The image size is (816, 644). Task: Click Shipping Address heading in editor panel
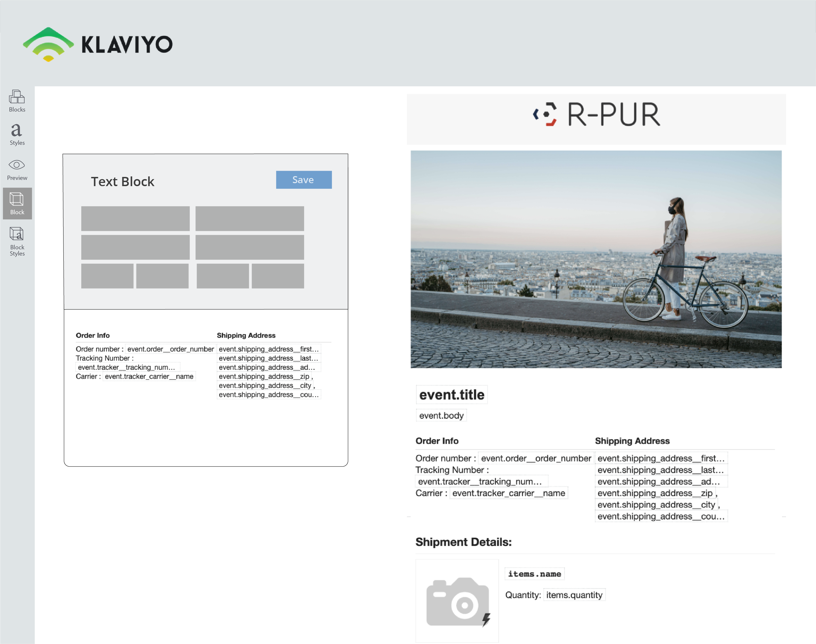coord(246,336)
